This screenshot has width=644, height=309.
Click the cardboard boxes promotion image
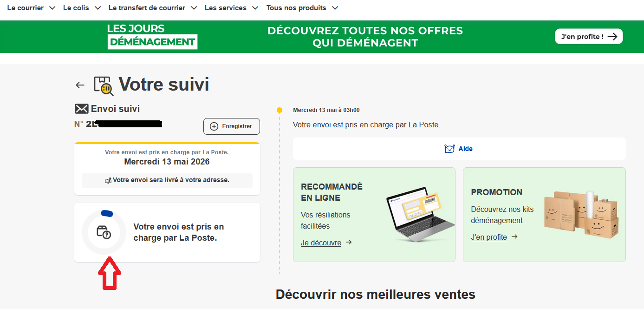(x=581, y=214)
